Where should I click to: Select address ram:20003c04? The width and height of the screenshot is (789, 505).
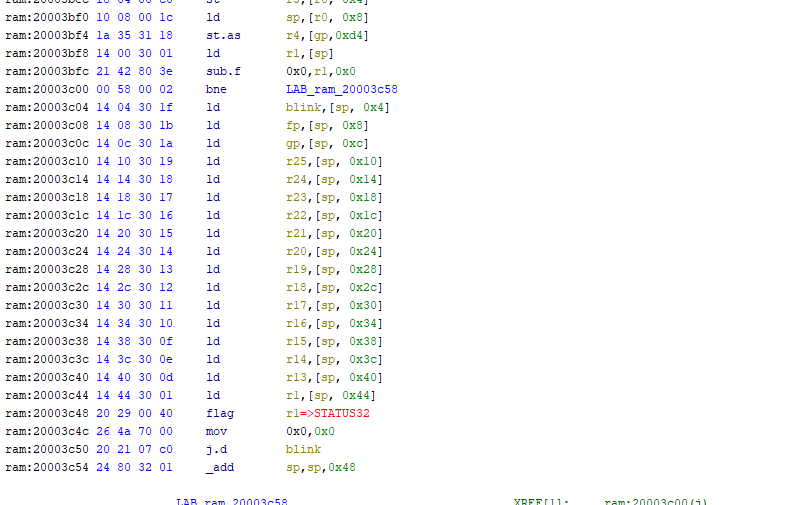(x=47, y=108)
